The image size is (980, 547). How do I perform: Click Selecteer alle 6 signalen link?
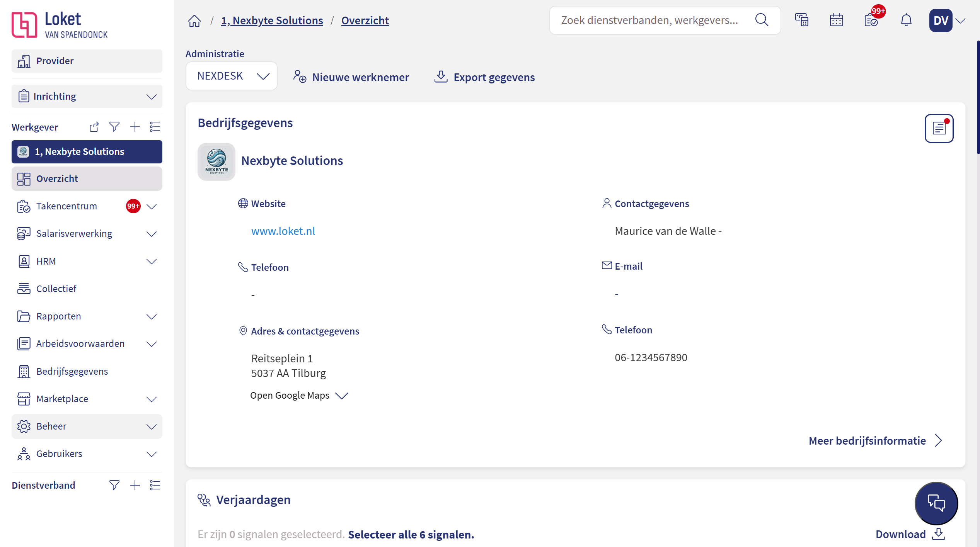pos(411,535)
